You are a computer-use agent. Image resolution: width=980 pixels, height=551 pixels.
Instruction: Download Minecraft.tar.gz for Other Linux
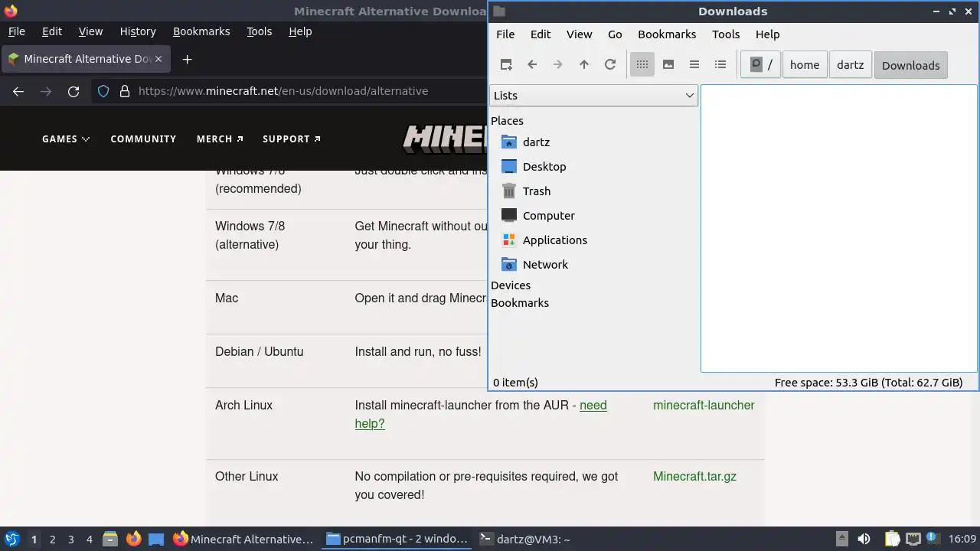694,477
